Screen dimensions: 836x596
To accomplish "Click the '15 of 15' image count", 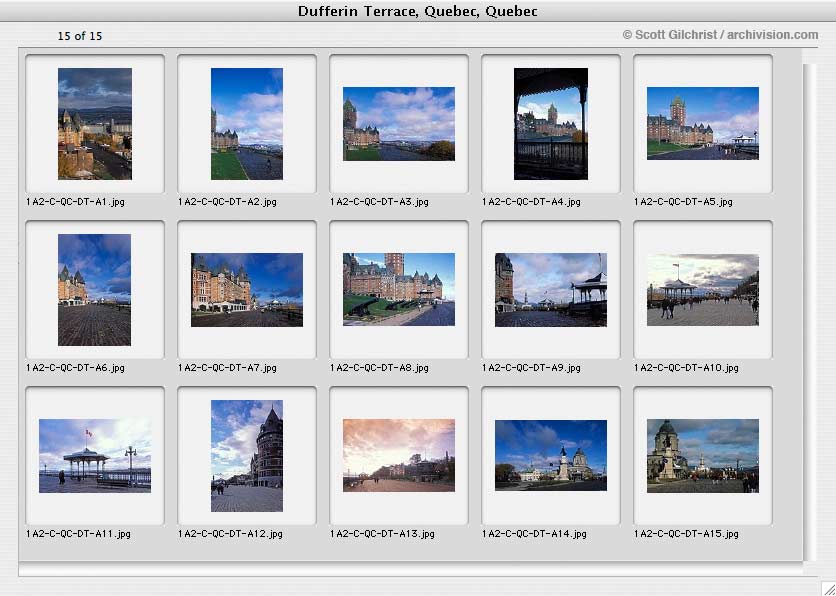I will pos(80,36).
